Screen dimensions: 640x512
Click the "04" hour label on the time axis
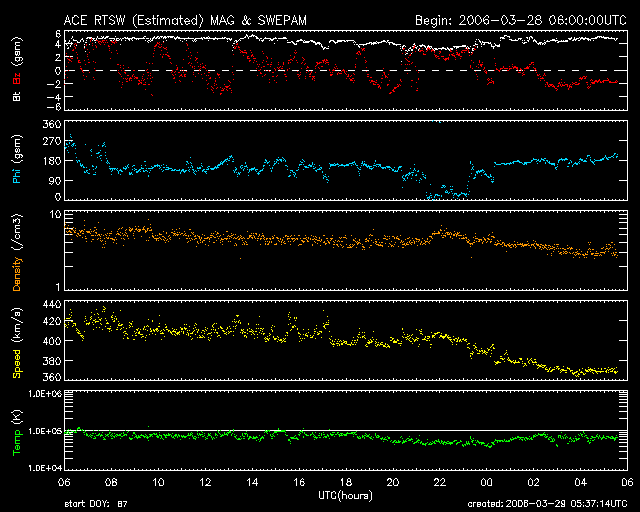580,483
